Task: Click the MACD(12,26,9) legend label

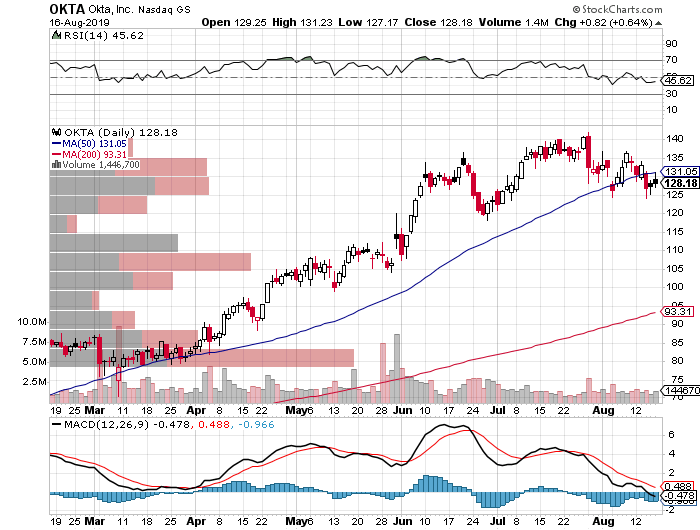Action: point(106,424)
